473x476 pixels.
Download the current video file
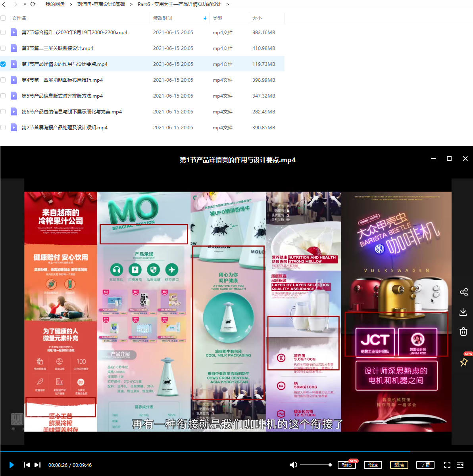[x=463, y=312]
